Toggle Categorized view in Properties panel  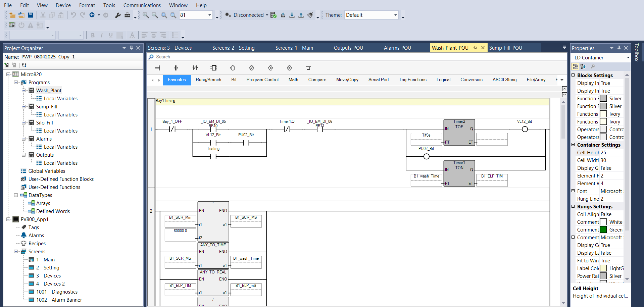[x=575, y=66]
